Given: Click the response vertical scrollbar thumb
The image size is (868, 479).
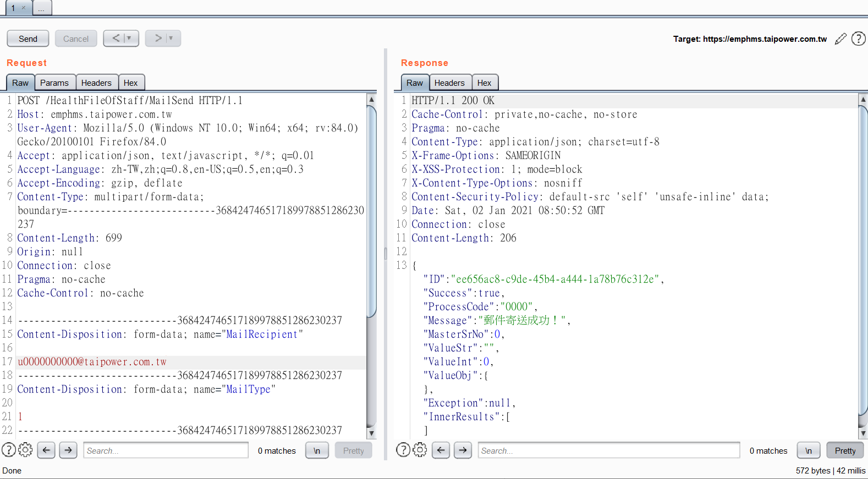Looking at the screenshot, I should click(x=863, y=260).
